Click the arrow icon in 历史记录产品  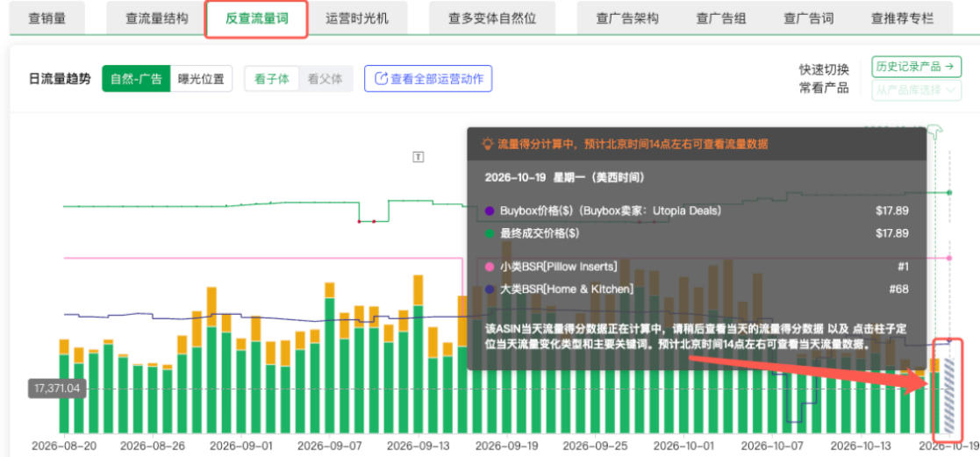[x=948, y=67]
